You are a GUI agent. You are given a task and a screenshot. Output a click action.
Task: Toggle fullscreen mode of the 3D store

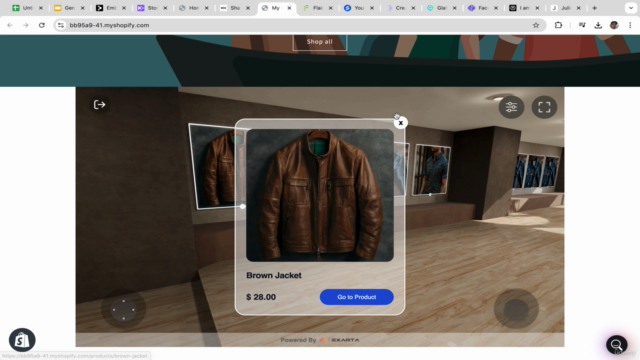(544, 107)
